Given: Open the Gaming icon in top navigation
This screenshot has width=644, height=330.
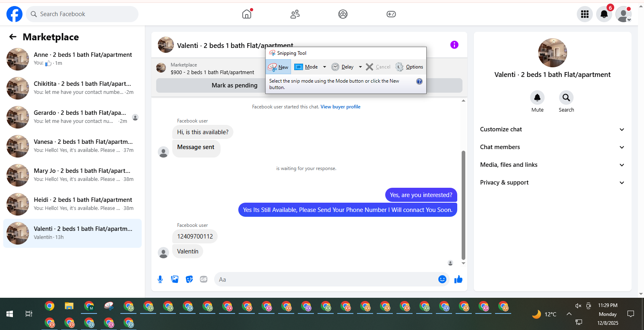Looking at the screenshot, I should [391, 14].
